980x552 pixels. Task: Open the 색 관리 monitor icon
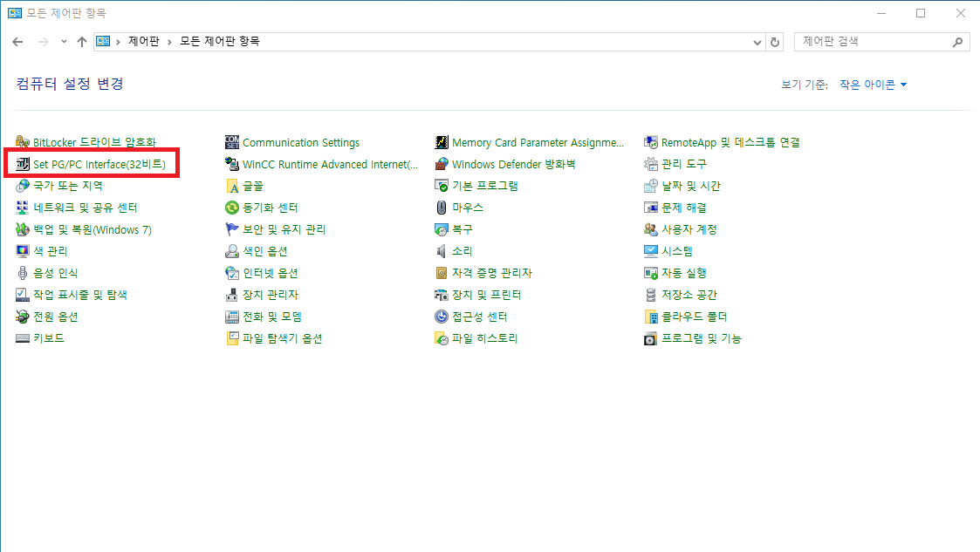click(23, 251)
